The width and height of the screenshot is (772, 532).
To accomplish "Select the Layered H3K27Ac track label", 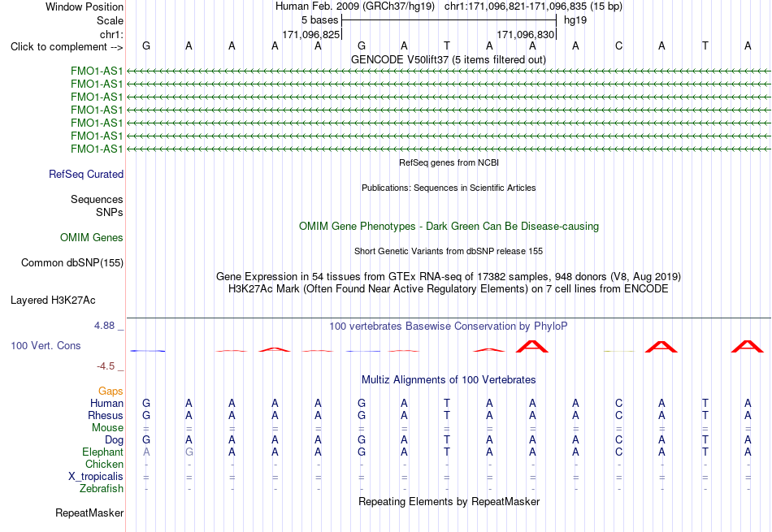I will click(x=53, y=301).
